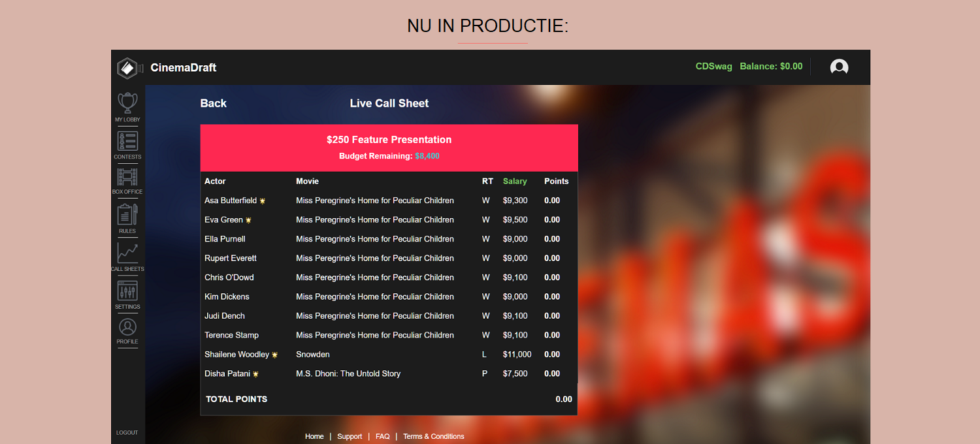This screenshot has height=444, width=980.
Task: Click the TOTAL POINTS label
Action: 237,399
